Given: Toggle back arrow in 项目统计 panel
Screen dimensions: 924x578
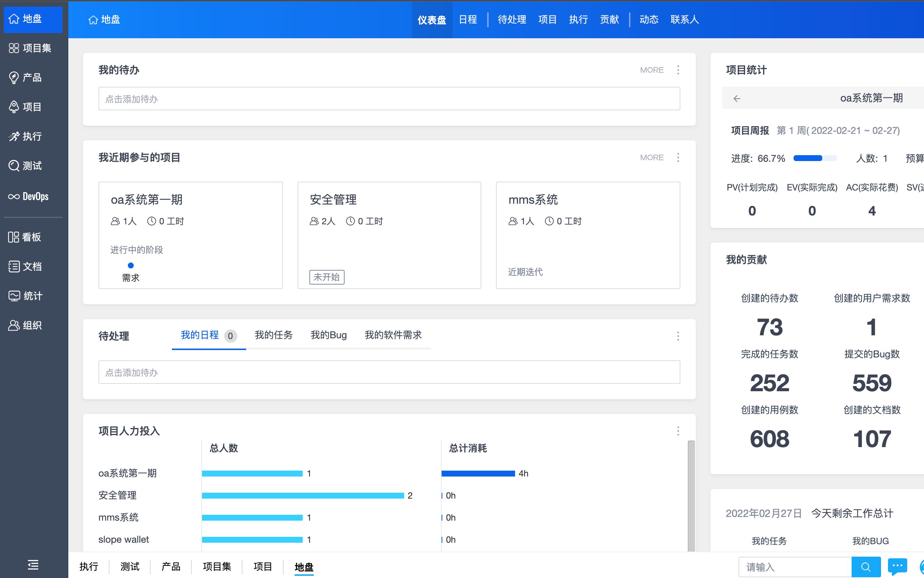Looking at the screenshot, I should 736,98.
